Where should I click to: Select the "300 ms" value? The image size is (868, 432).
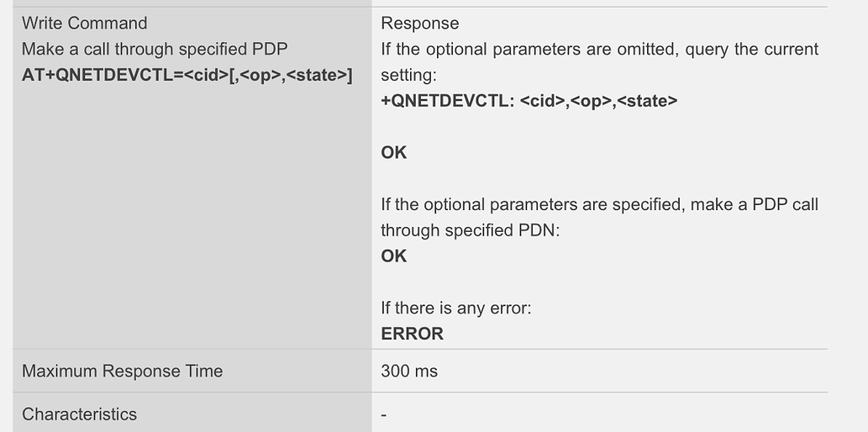tap(409, 371)
